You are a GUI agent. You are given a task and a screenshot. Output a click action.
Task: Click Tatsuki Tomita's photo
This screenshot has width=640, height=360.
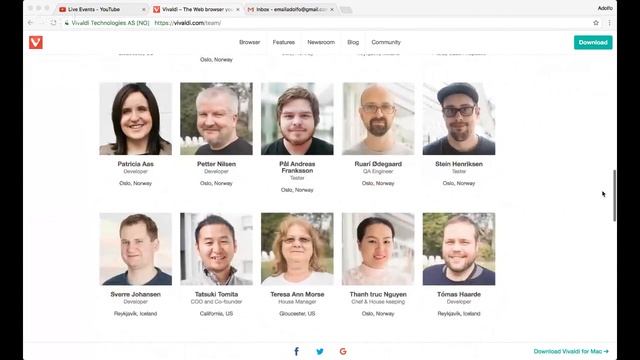[216, 249]
